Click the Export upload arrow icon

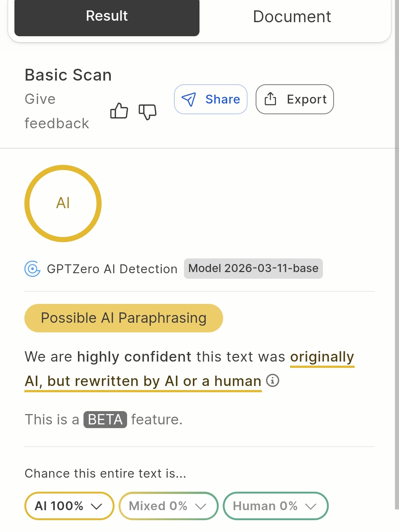click(x=270, y=99)
